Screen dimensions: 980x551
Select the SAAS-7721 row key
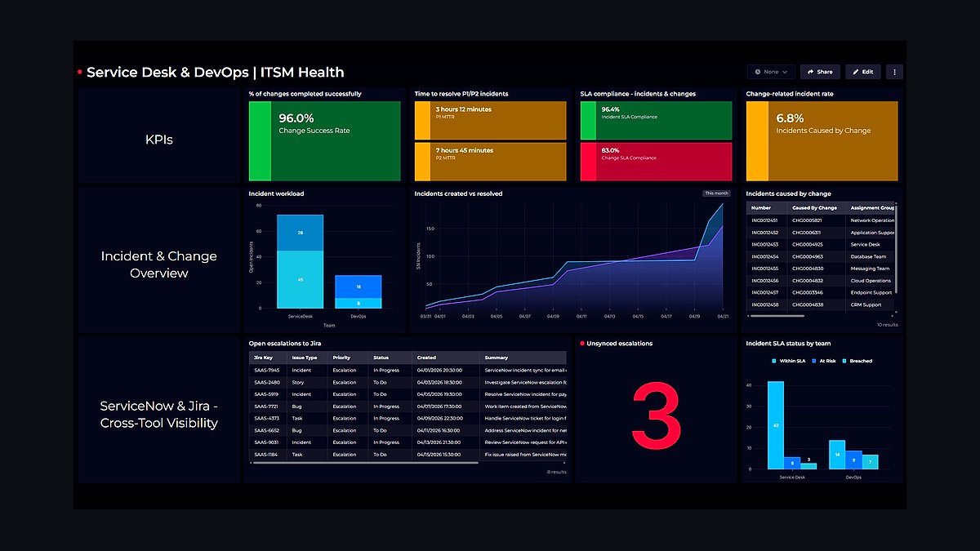266,407
